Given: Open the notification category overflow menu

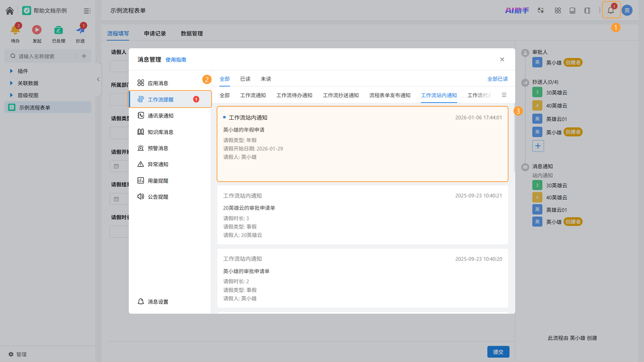Looking at the screenshot, I should coord(504,95).
